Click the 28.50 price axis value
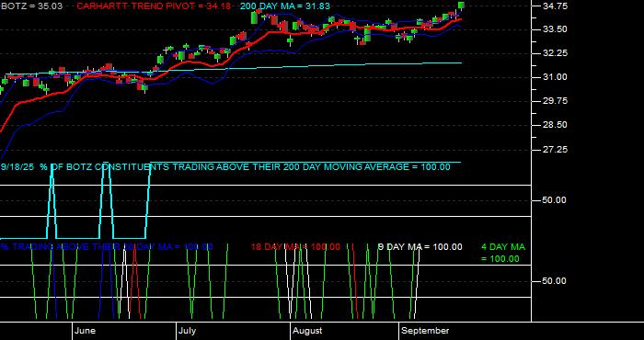Screen dimensions: 644x340 pos(555,125)
